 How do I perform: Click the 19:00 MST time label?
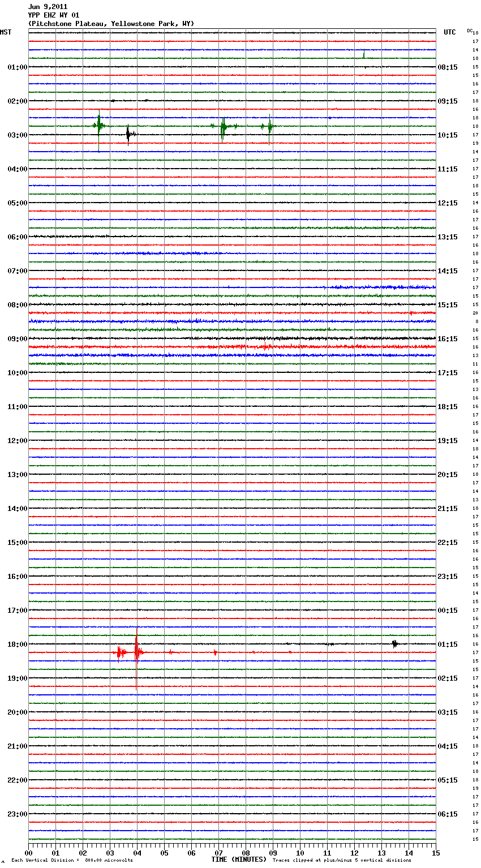point(18,678)
